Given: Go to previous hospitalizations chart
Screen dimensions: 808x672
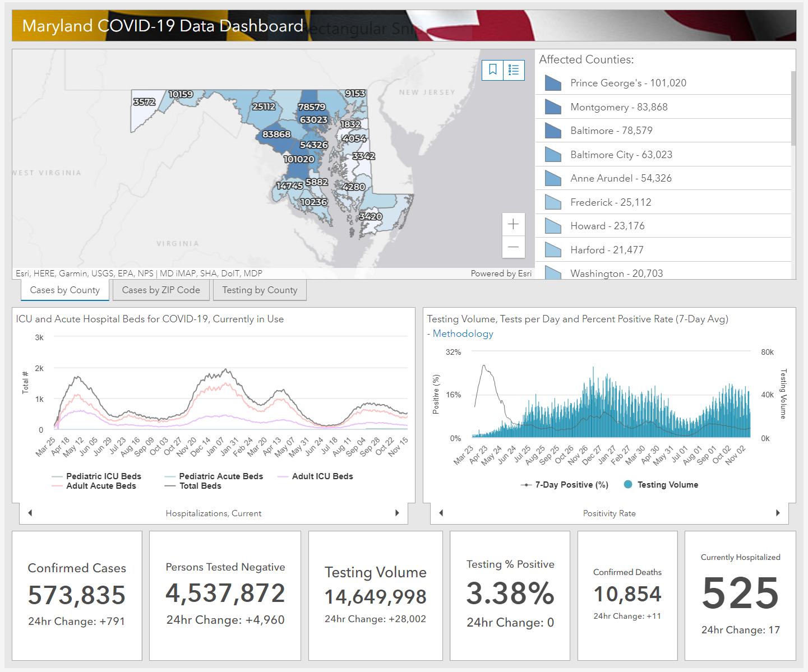Looking at the screenshot, I should pyautogui.click(x=30, y=513).
